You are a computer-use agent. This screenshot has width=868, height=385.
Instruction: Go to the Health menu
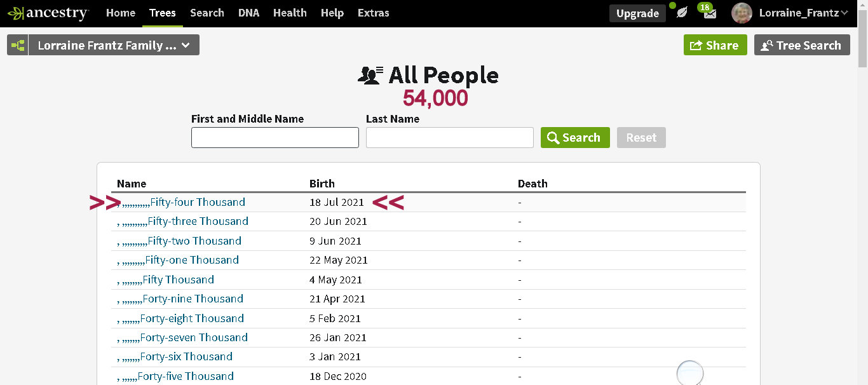tap(290, 13)
